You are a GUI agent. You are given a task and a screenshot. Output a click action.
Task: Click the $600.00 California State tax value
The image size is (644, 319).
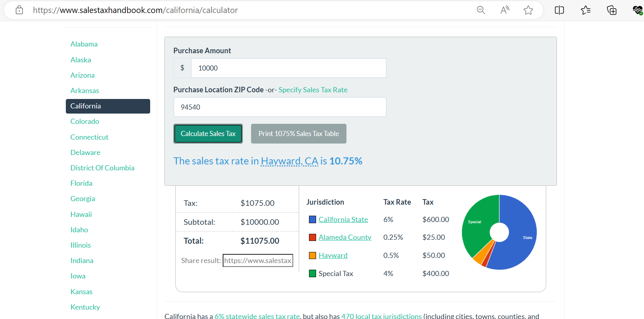point(436,220)
